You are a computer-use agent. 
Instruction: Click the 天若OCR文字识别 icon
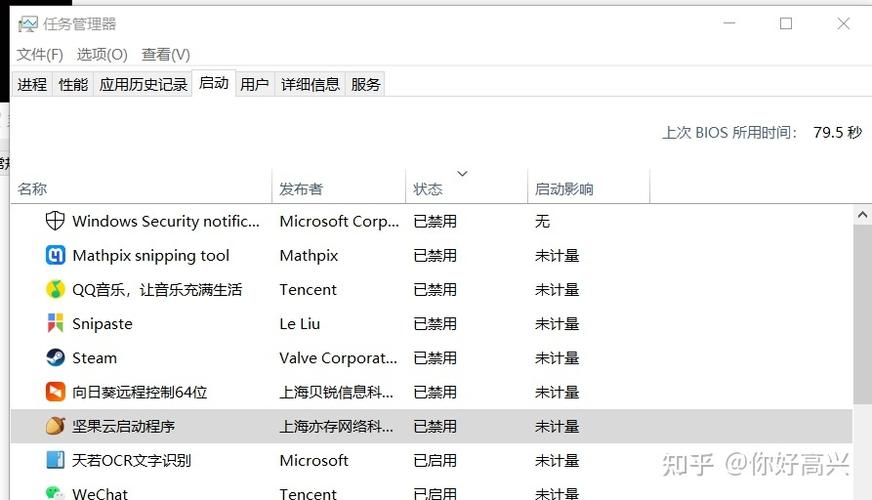pyautogui.click(x=55, y=460)
